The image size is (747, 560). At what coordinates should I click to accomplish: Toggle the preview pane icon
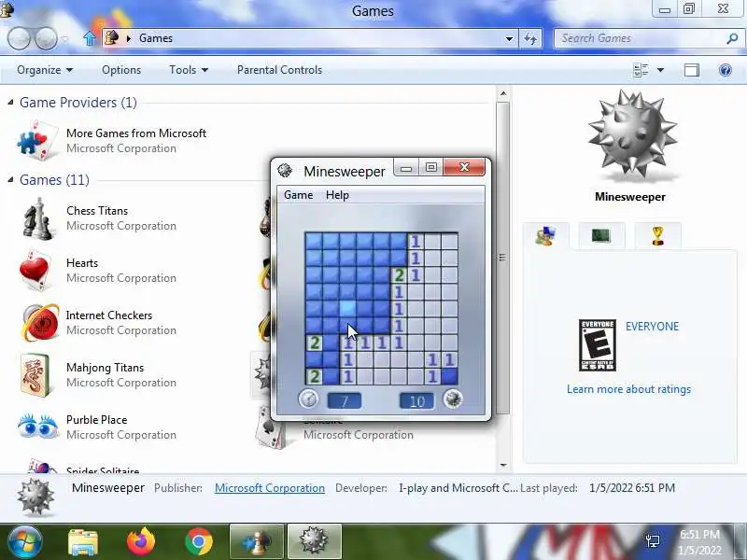pos(692,71)
